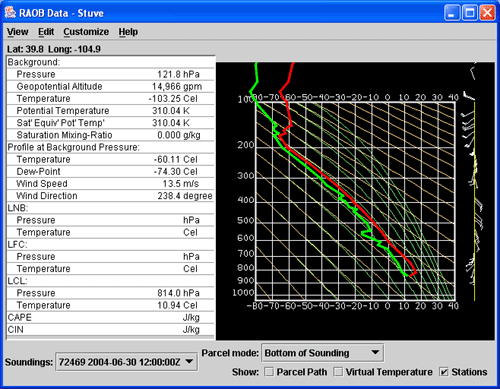Click the Pressure value 121.8 hPa
500x389 pixels.
pyautogui.click(x=178, y=74)
